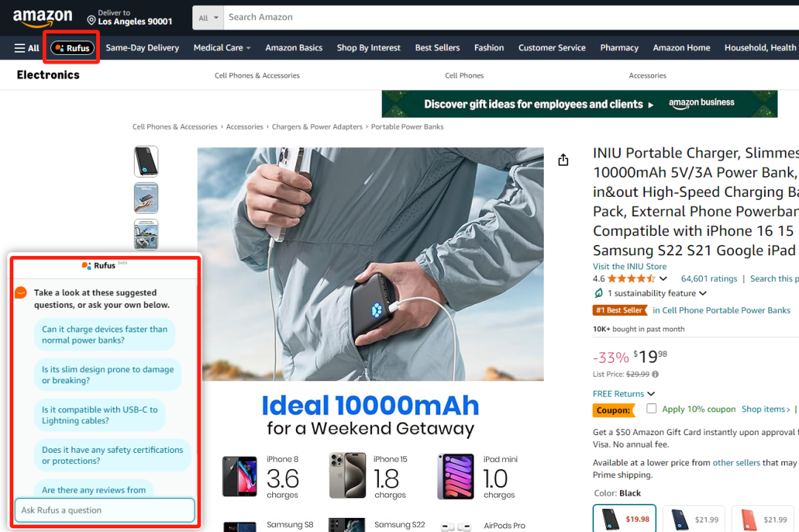799x532 pixels.
Task: Open Amazon Basics nav item
Action: point(294,48)
